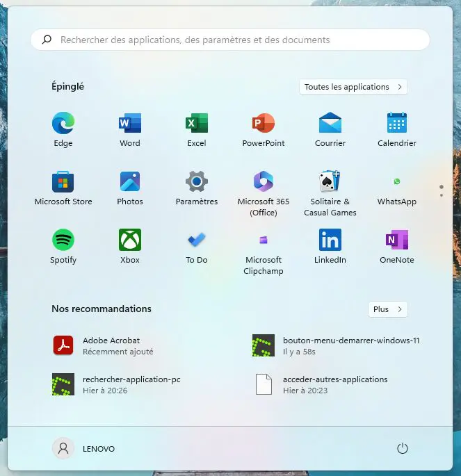Screen dimensions: 461x476
Task: Click the search magnifier icon
Action: 47,40
